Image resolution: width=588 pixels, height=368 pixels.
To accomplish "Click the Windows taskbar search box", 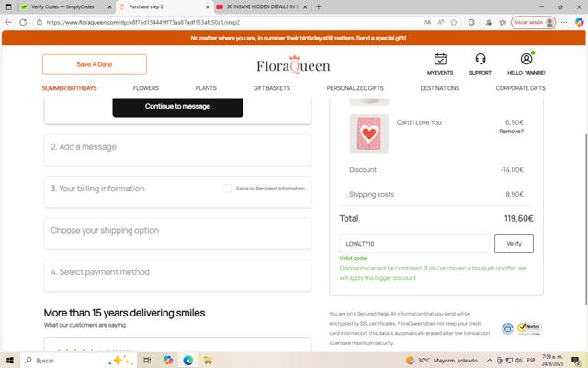I will 78,361.
